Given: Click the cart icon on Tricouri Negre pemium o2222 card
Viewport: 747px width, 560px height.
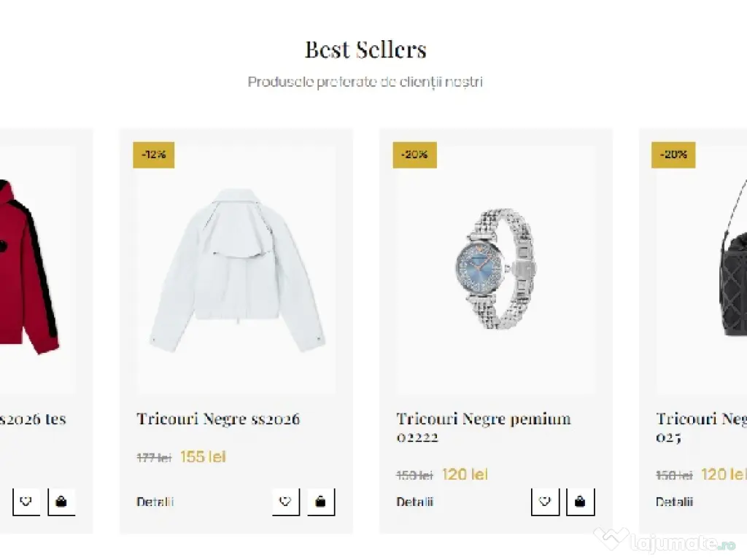Looking at the screenshot, I should pos(581,501).
